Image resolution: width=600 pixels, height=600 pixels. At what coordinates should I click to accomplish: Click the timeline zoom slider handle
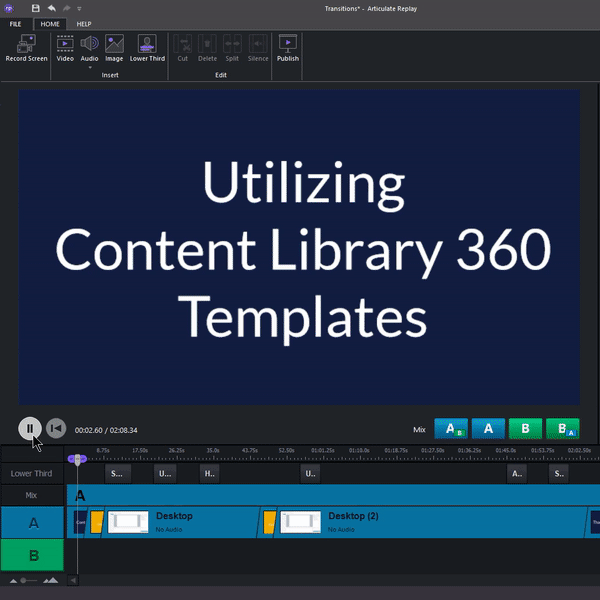coord(23,581)
